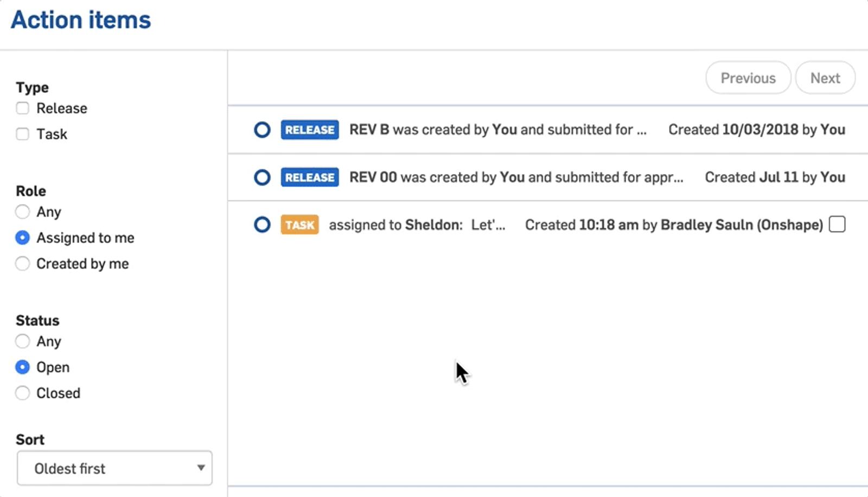Click the Sort dropdown arrow

[201, 468]
